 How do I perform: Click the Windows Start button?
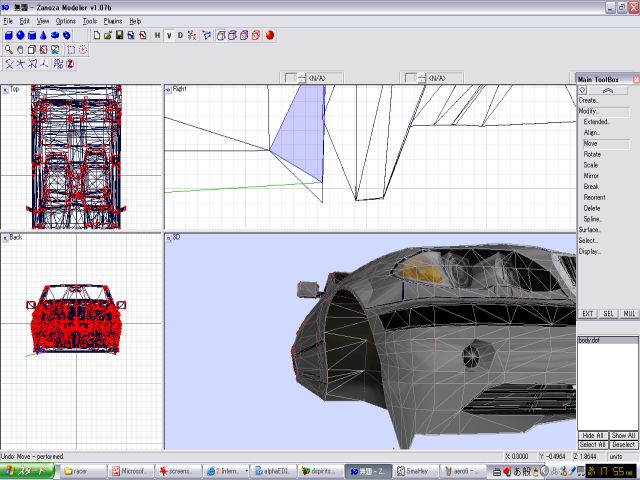coord(28,469)
